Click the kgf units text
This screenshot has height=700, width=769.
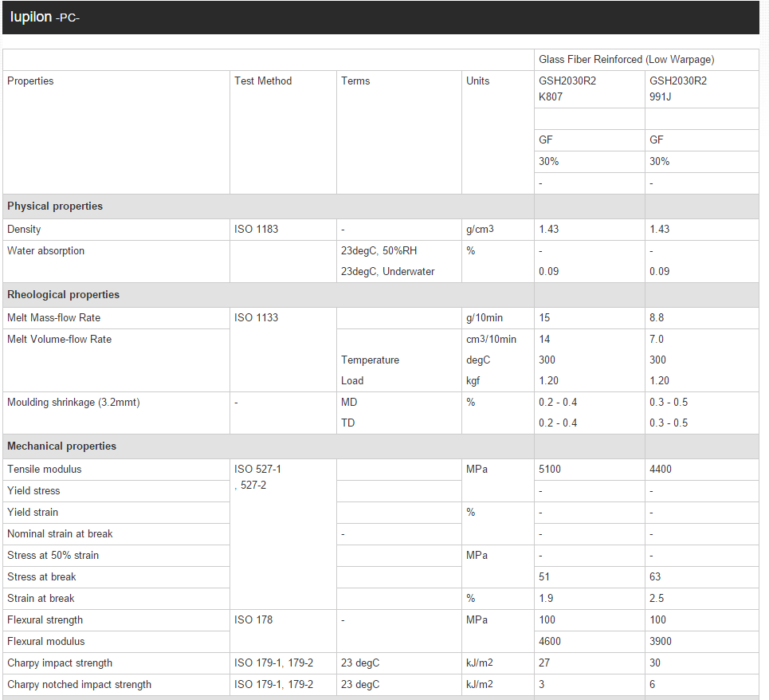[x=473, y=380]
